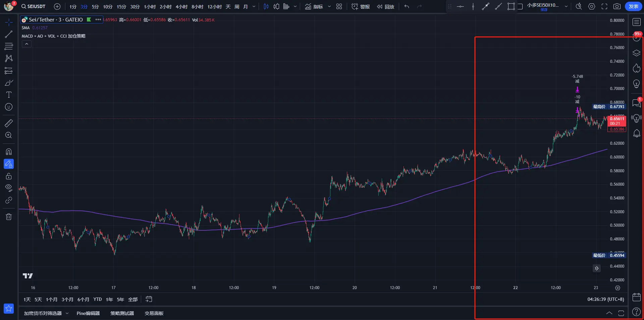Image resolution: width=644 pixels, height=320 pixels.
Task: Delete drawings with the trash icon
Action: [x=9, y=217]
